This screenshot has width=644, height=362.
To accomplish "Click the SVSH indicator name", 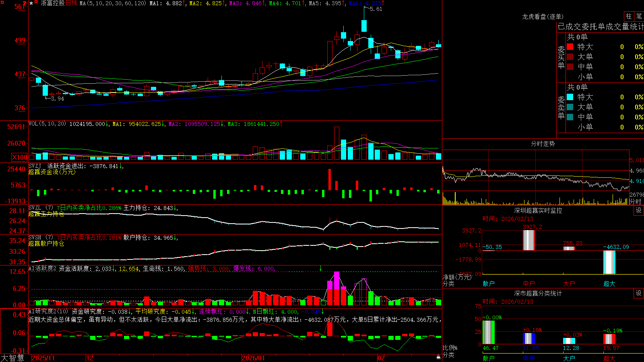I will pos(35,238).
